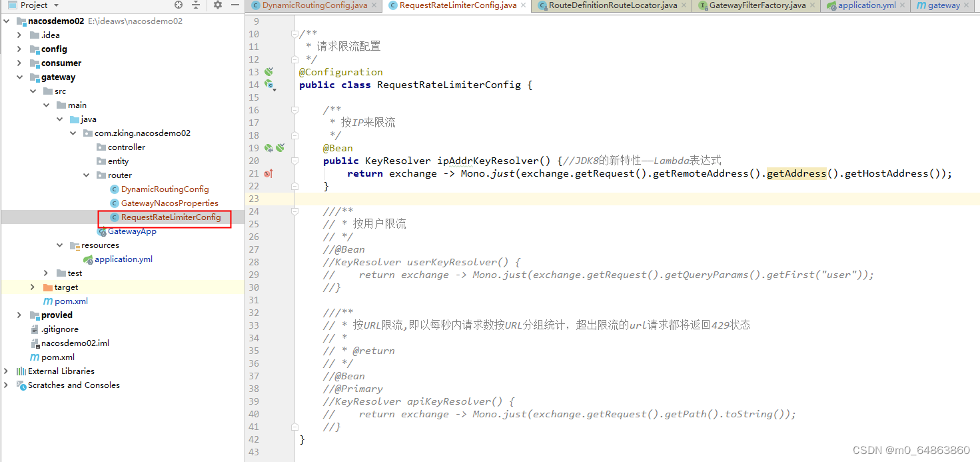The image size is (980, 462).
Task: Fold the Javadoc comment starting at line 16
Action: (294, 110)
